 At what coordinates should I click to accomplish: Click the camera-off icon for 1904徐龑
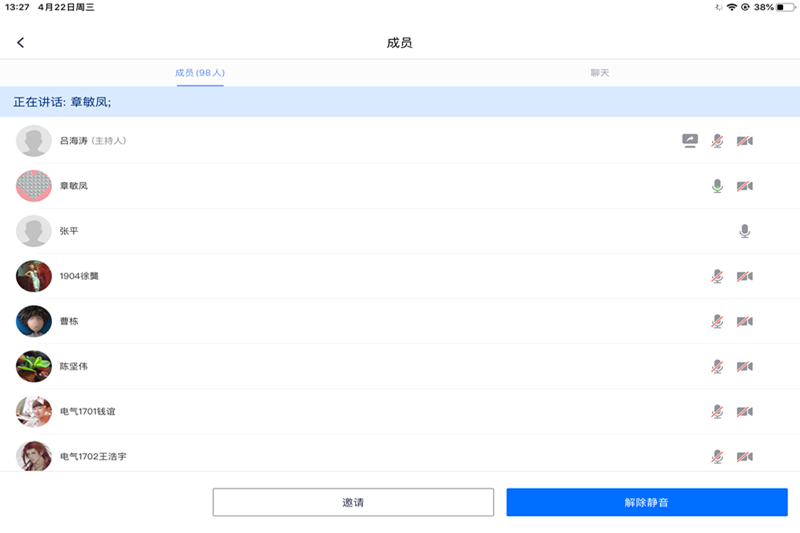(x=745, y=276)
